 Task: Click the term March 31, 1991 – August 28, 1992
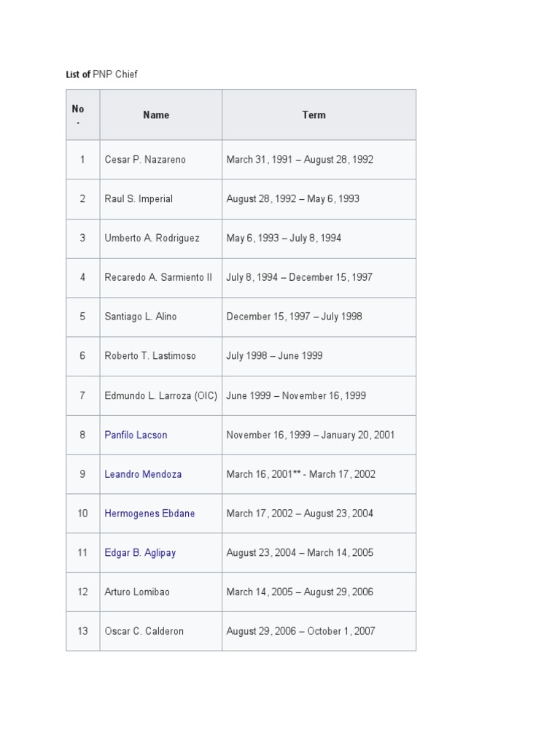pos(300,160)
